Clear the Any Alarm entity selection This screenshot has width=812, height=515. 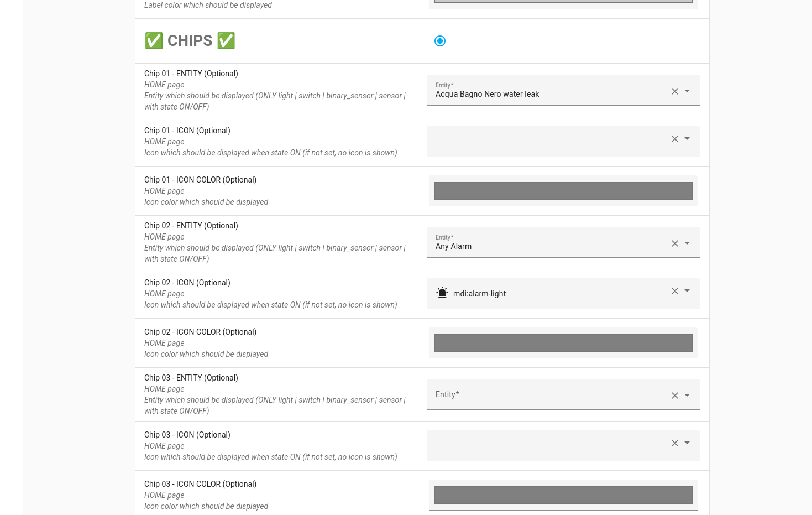(675, 243)
